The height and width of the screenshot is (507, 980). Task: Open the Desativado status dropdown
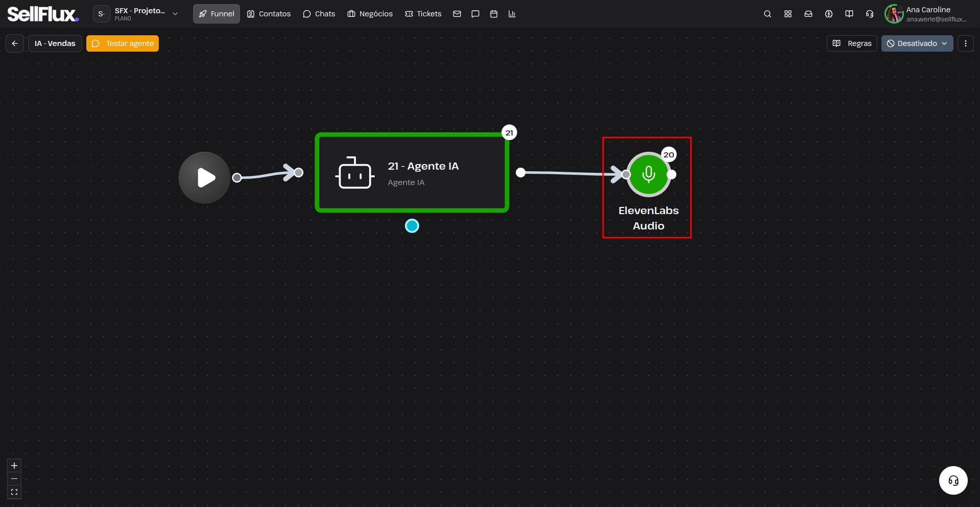click(917, 43)
